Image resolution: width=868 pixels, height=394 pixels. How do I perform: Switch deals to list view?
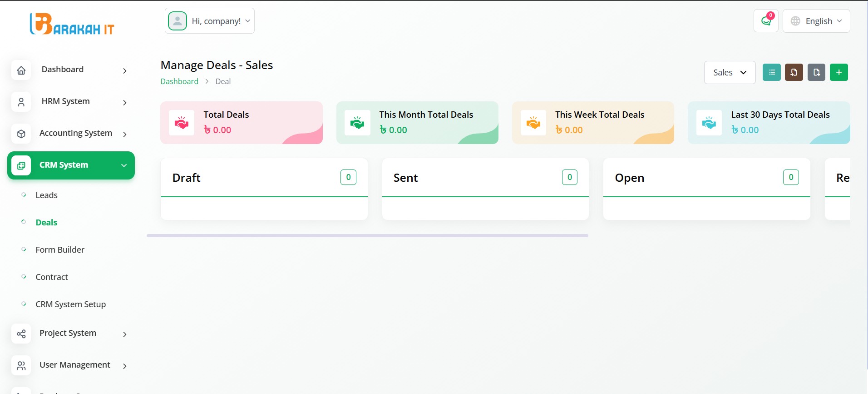tap(771, 72)
